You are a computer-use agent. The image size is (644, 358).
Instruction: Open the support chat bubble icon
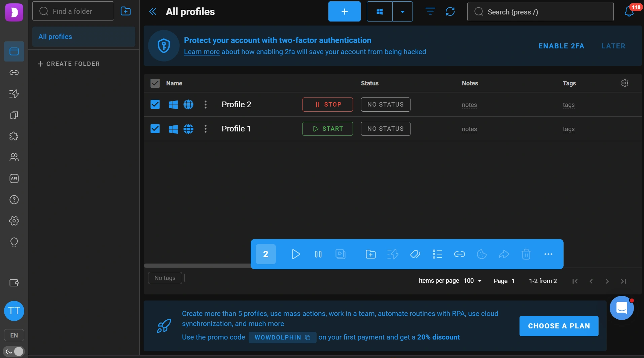pos(621,308)
